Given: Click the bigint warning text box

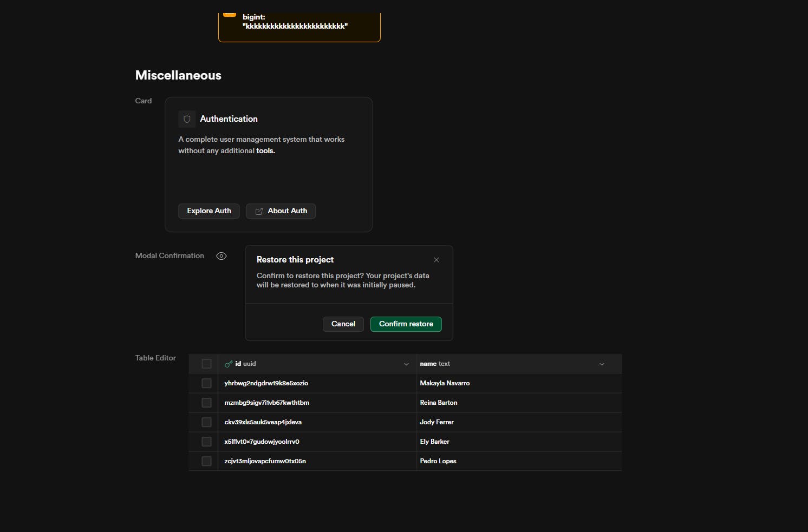Looking at the screenshot, I should pyautogui.click(x=299, y=27).
